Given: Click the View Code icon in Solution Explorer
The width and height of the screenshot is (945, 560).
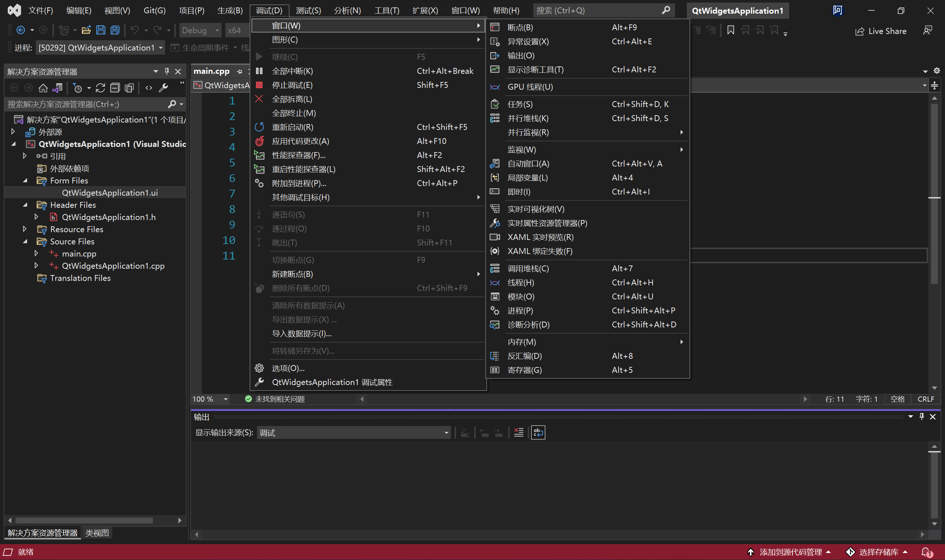Looking at the screenshot, I should [x=149, y=88].
